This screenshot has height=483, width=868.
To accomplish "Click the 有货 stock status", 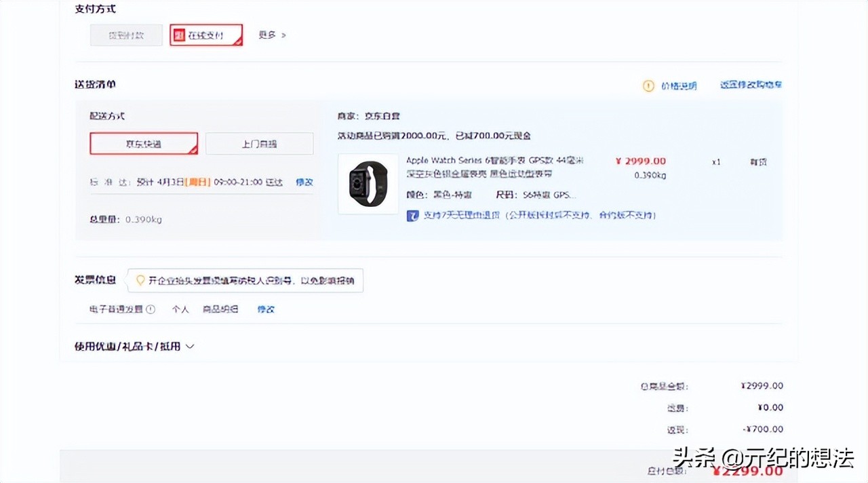I will click(x=758, y=163).
